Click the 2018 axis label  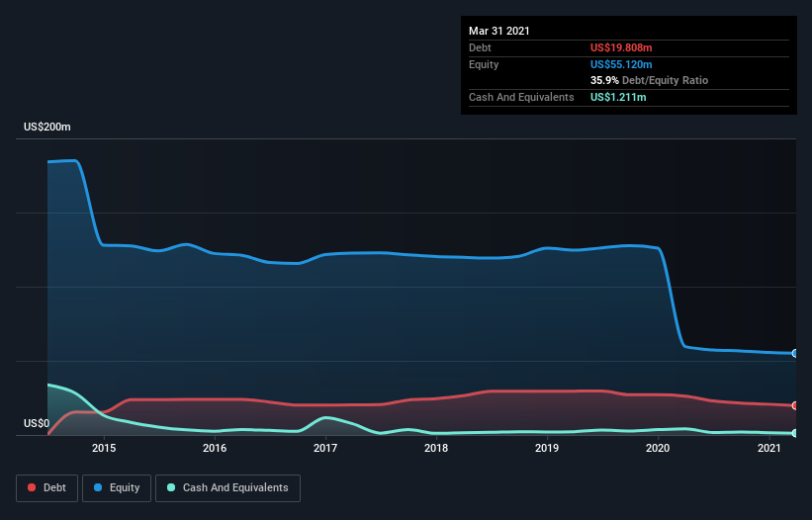(x=436, y=448)
